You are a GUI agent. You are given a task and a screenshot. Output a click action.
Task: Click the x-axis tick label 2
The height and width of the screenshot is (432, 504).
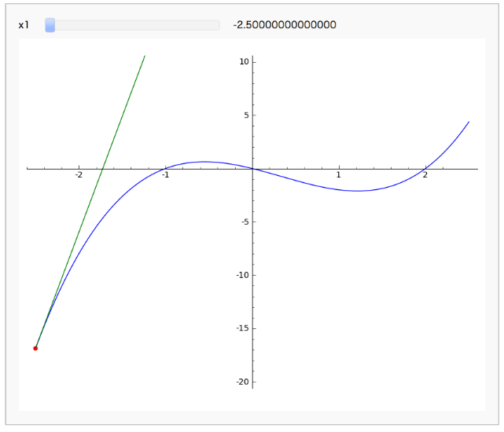[425, 175]
